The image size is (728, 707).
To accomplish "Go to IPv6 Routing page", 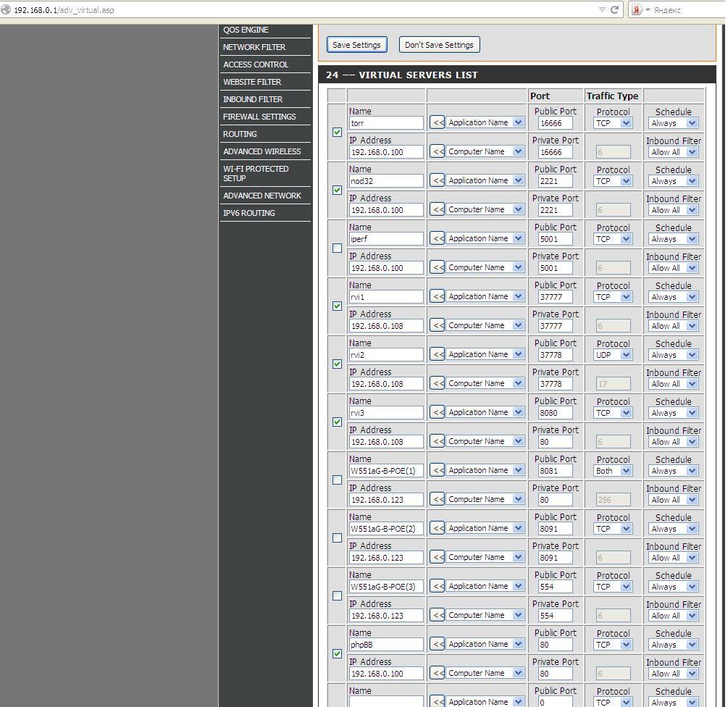I will (x=266, y=213).
